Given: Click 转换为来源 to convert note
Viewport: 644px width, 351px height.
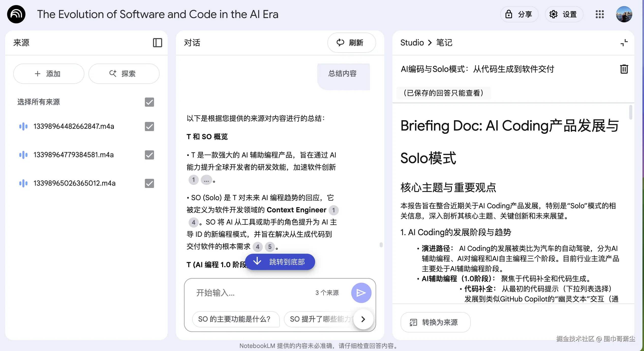Looking at the screenshot, I should 435,322.
